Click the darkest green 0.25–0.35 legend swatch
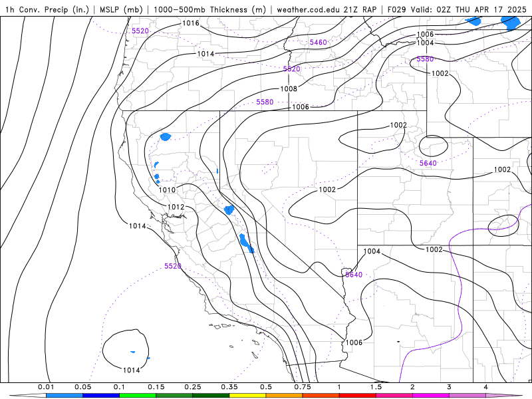 pos(211,396)
